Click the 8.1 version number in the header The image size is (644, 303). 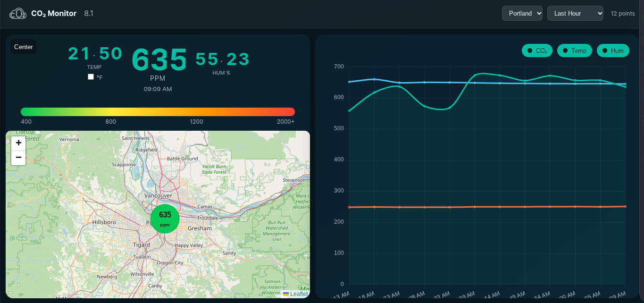coord(88,14)
